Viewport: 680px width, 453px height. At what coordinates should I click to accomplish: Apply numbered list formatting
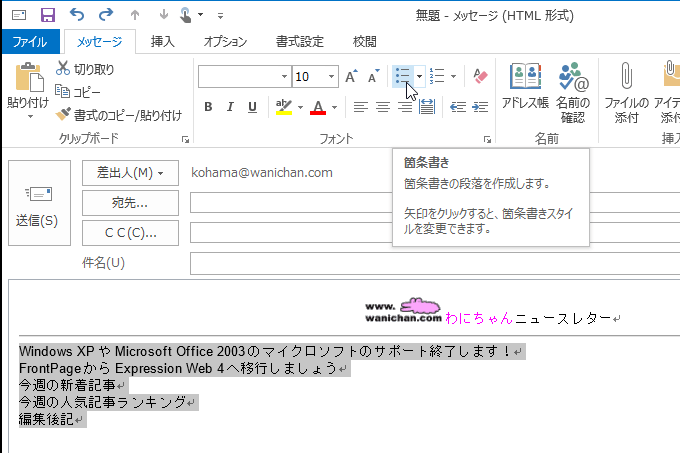tap(437, 76)
